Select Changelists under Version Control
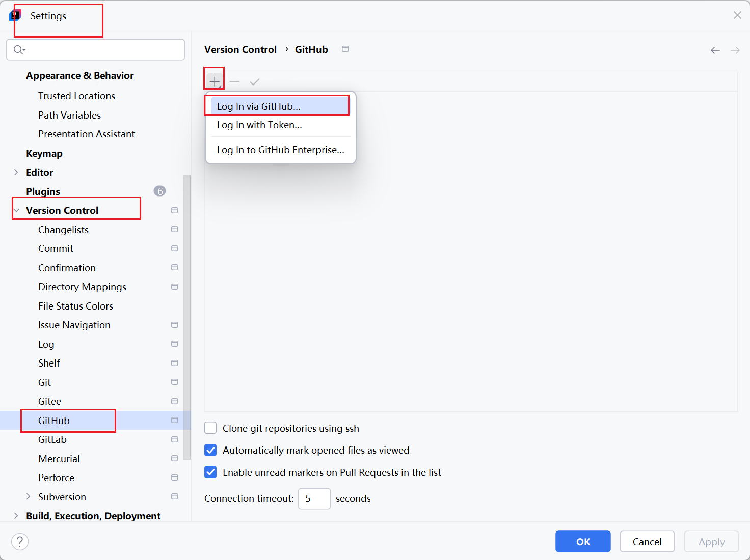This screenshot has width=750, height=560. (x=63, y=230)
